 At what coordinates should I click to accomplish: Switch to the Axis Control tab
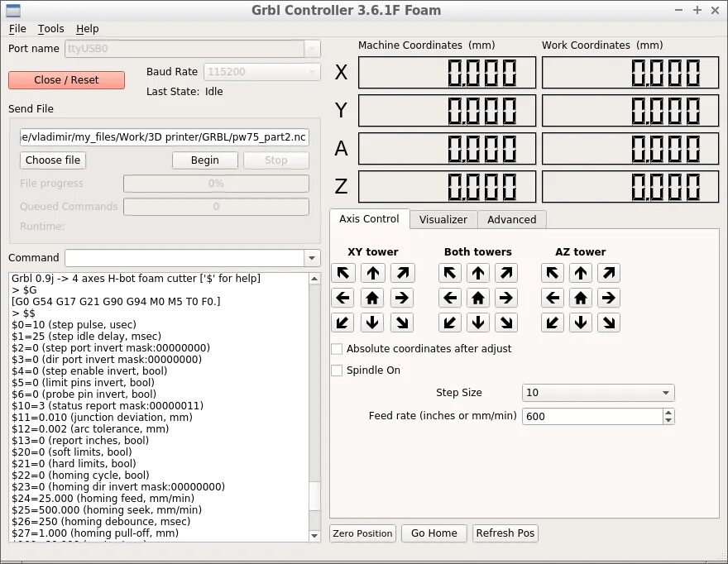point(369,219)
